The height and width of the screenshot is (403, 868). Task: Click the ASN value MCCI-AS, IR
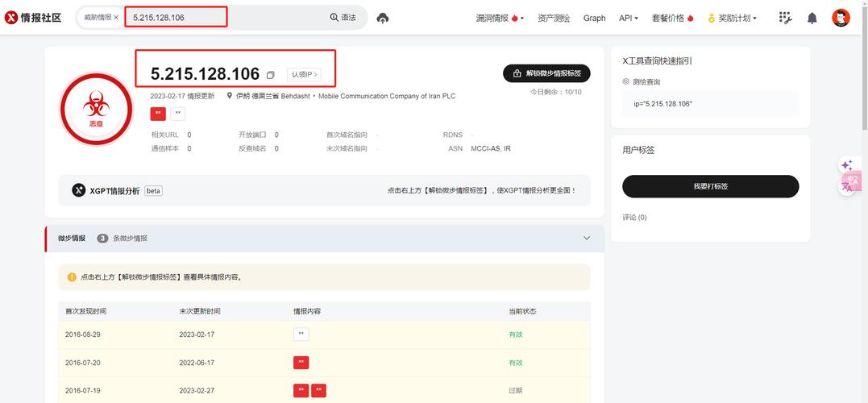click(491, 148)
